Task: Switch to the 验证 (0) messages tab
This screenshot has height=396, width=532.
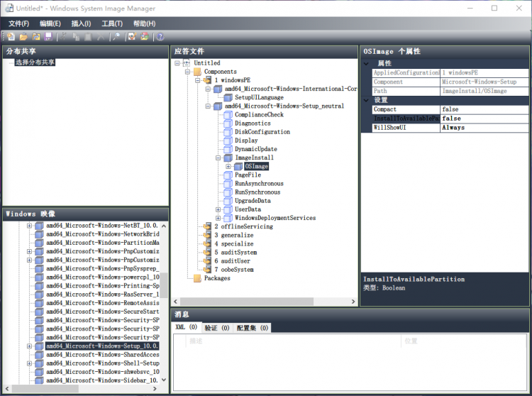Action: click(x=216, y=328)
